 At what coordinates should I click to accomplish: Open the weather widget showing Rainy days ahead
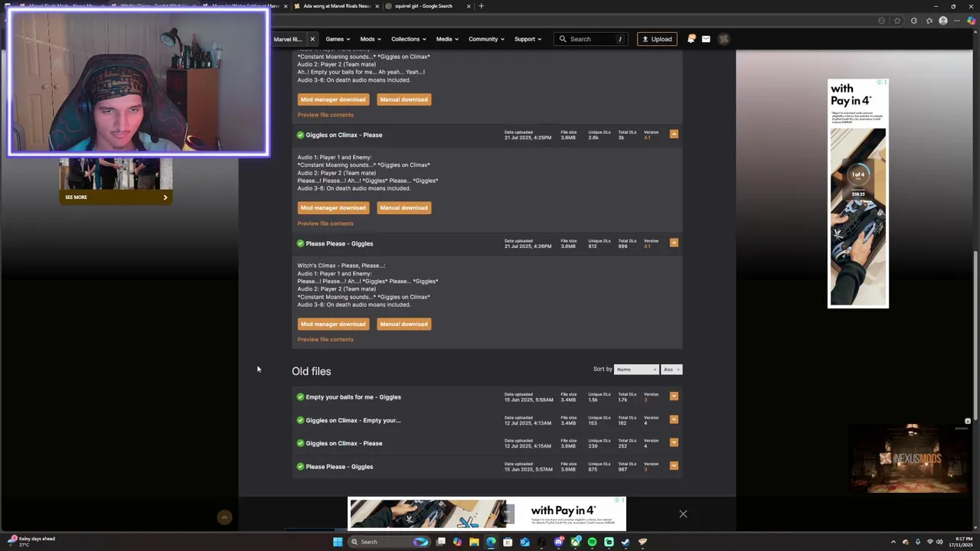point(32,541)
